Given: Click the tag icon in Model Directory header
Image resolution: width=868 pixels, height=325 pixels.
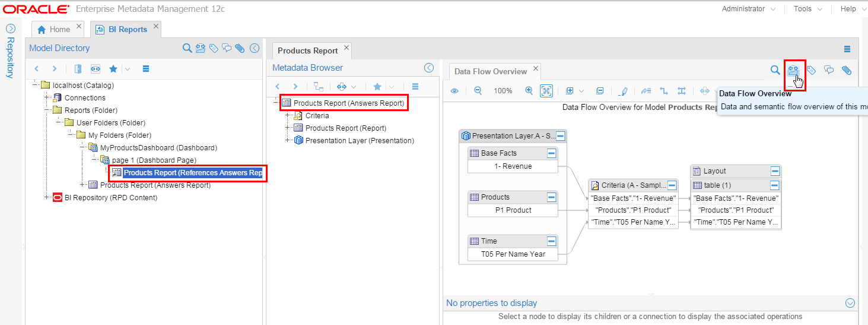Looking at the screenshot, I should (214, 48).
